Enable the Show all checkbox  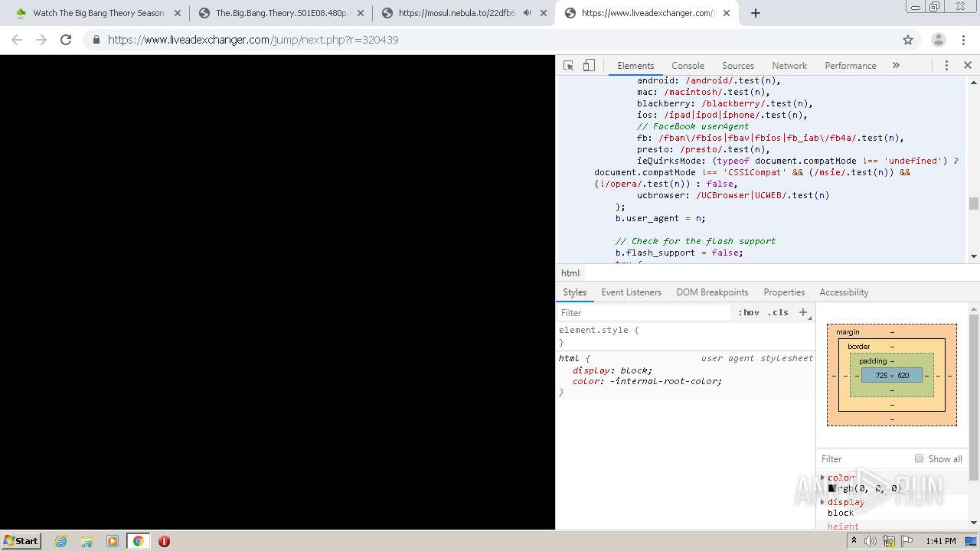click(919, 458)
